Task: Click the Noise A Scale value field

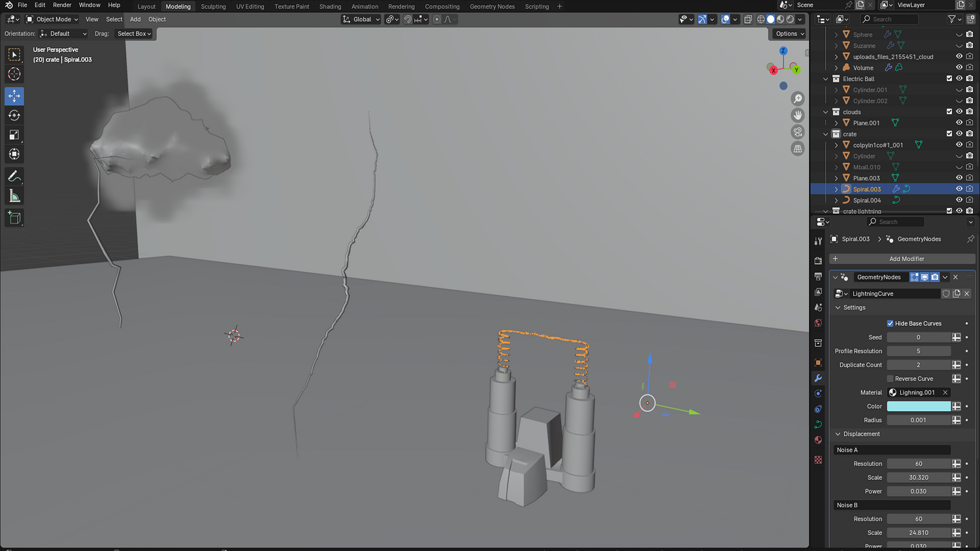Action: tap(919, 478)
